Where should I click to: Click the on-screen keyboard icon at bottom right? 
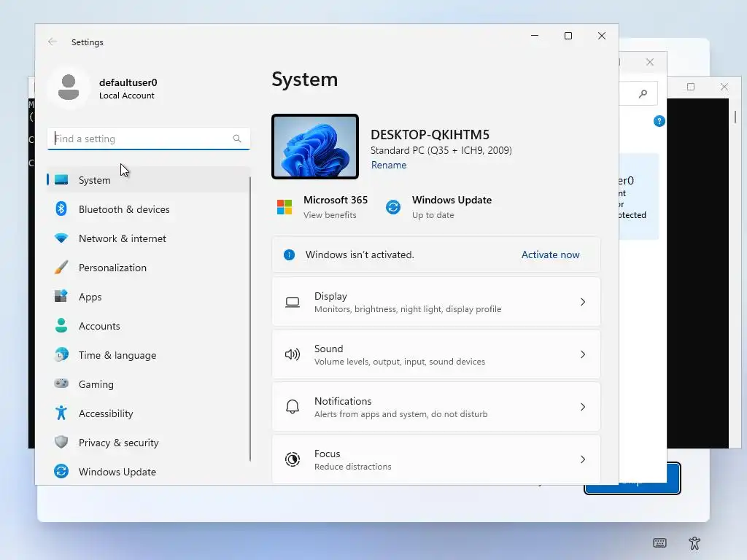coord(659,542)
